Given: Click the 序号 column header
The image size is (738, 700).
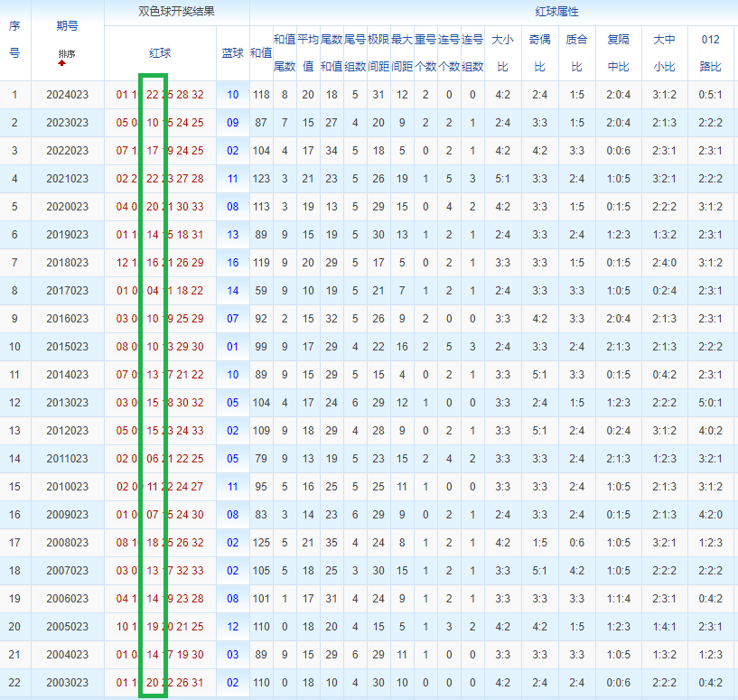Looking at the screenshot, I should [x=14, y=39].
